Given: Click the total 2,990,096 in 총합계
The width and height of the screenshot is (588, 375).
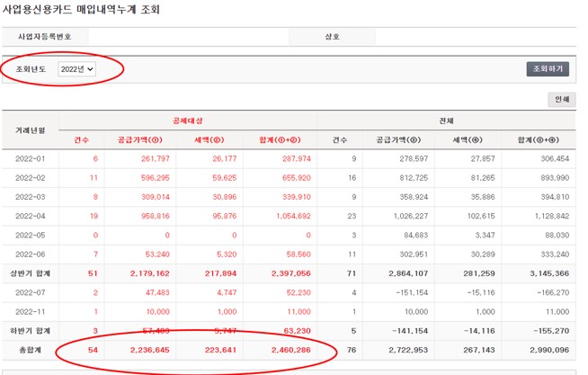Looking at the screenshot, I should (549, 350).
